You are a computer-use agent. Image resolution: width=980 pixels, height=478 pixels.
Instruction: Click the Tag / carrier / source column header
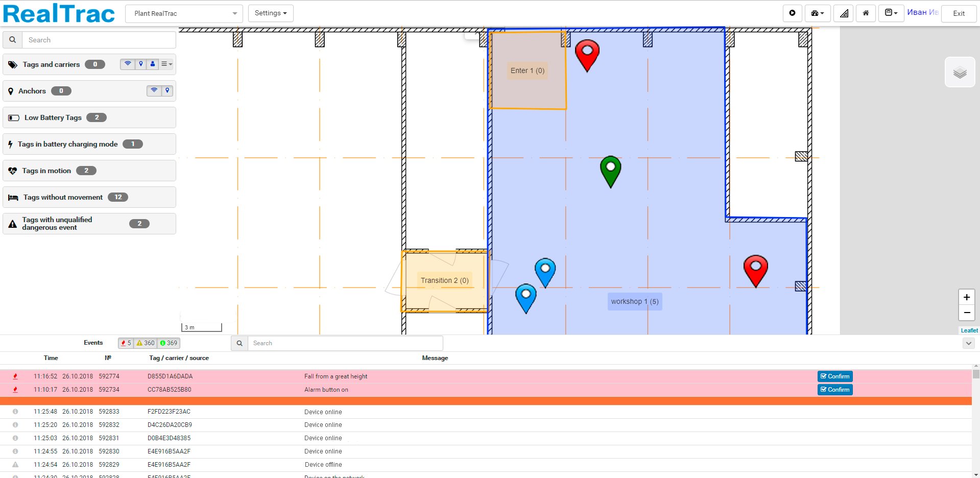click(179, 358)
